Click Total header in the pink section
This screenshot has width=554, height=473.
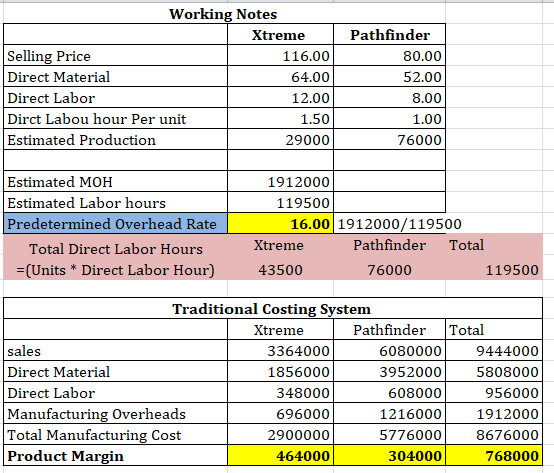(x=466, y=245)
